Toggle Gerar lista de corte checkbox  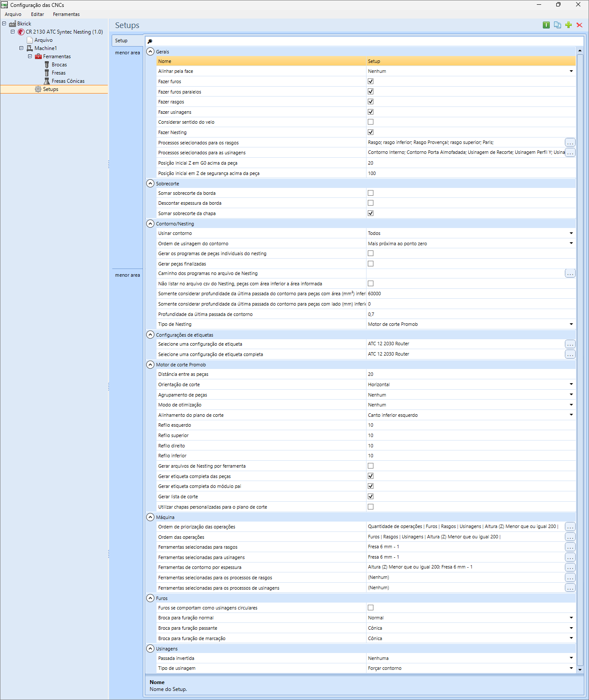[x=370, y=497]
